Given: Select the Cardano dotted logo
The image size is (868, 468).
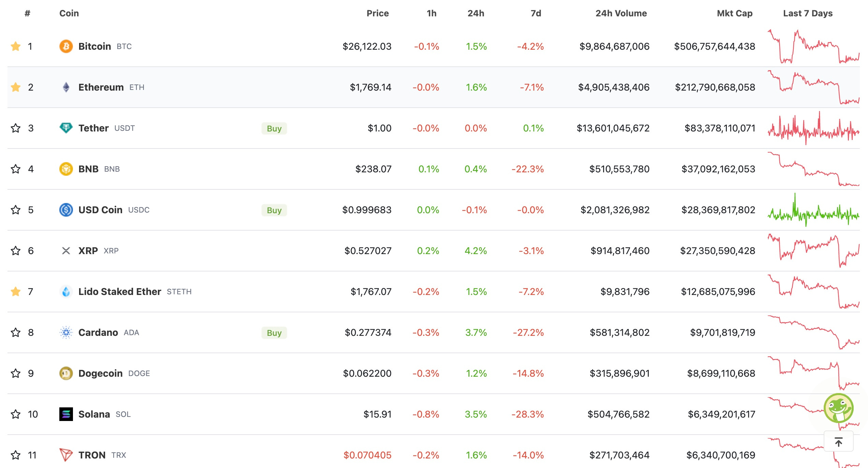Looking at the screenshot, I should coord(66,332).
